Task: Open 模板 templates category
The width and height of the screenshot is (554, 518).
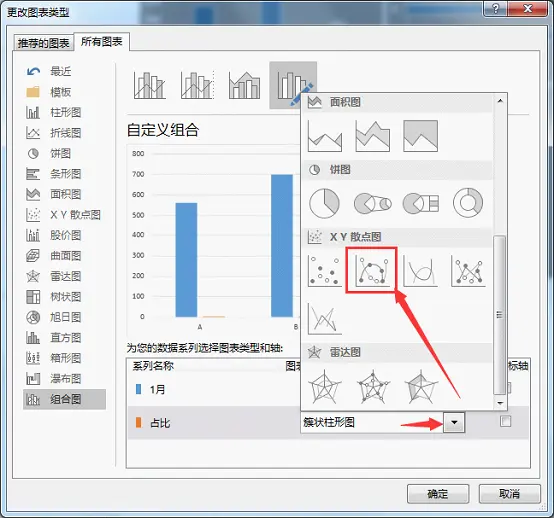Action: tap(64, 92)
